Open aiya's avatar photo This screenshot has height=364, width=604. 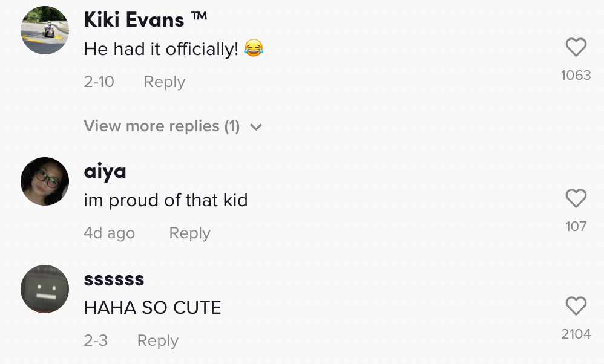(45, 181)
